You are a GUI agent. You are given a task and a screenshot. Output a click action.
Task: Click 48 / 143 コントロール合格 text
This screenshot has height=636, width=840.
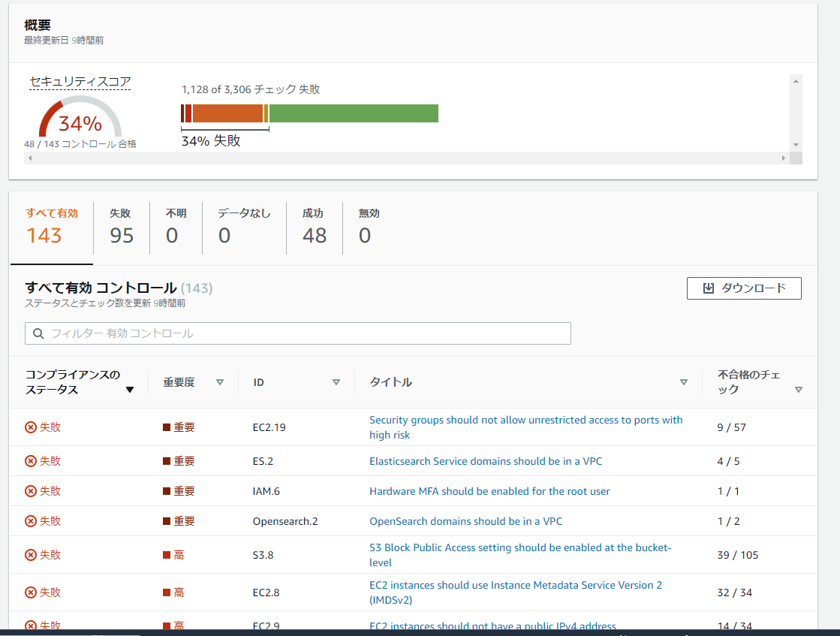80,143
